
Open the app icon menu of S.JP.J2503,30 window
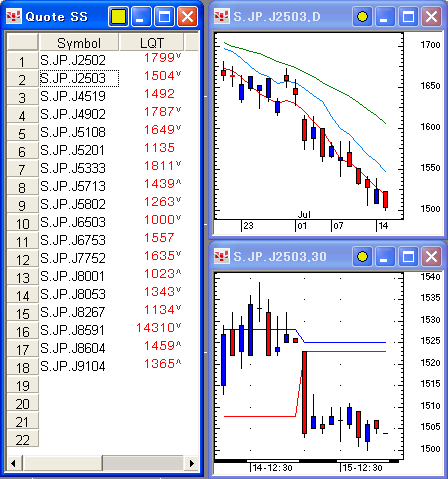[x=222, y=256]
